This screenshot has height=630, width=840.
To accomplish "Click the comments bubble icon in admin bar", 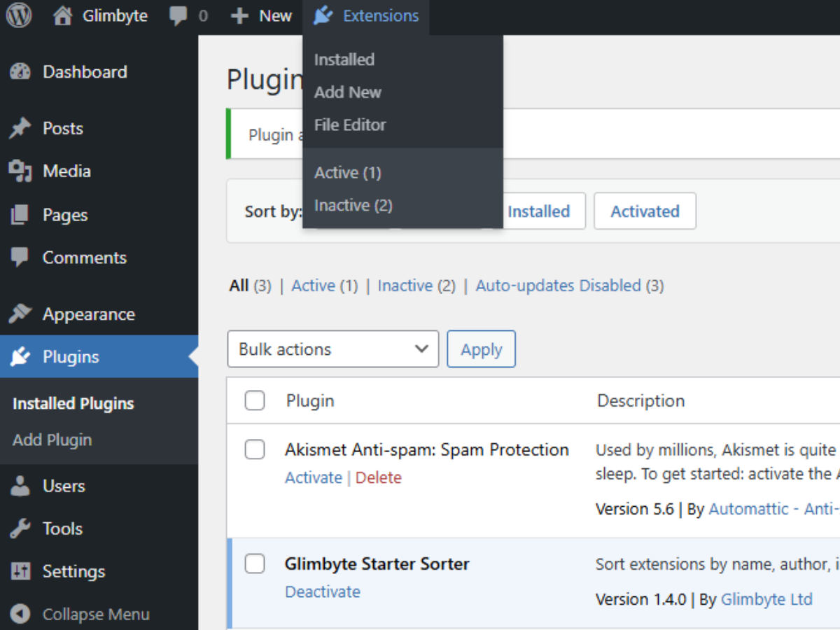I will [x=178, y=15].
